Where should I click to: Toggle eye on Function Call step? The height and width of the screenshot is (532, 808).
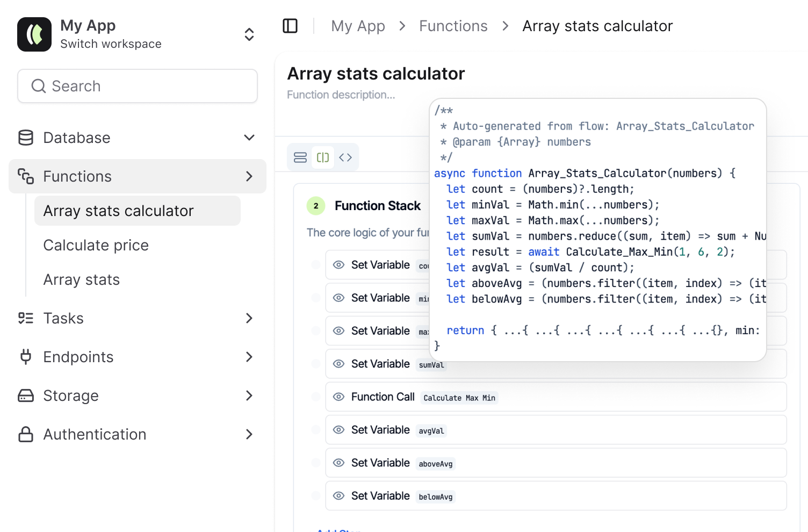tap(338, 397)
